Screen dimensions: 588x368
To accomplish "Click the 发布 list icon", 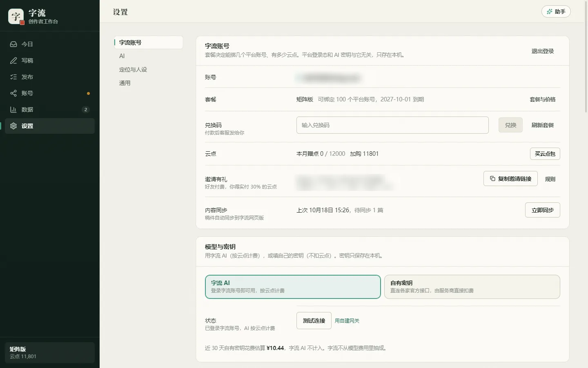I will point(13,77).
